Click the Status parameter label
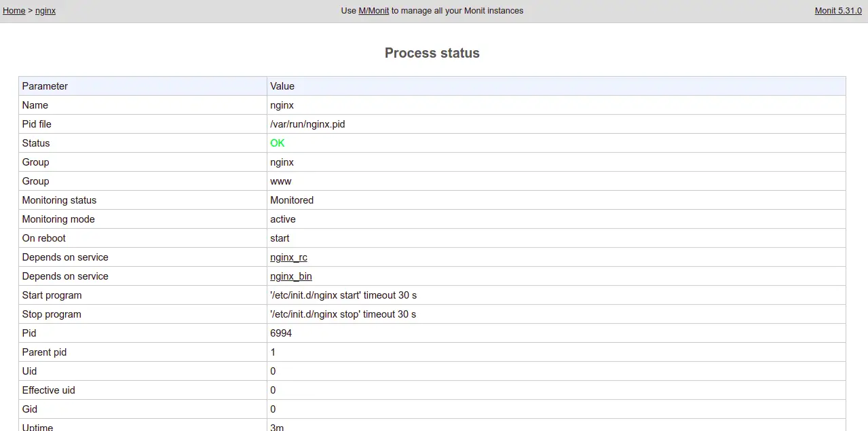Screen dimensions: 868x431 [x=36, y=143]
